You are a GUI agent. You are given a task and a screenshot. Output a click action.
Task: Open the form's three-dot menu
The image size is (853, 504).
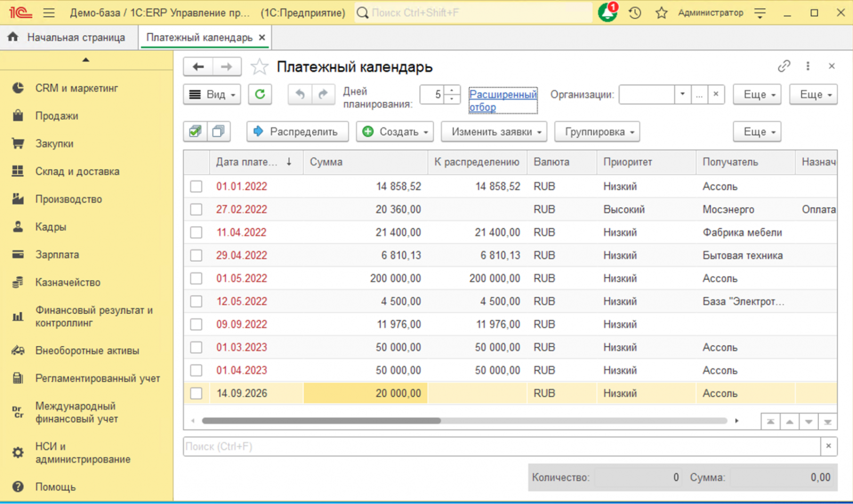click(x=808, y=66)
